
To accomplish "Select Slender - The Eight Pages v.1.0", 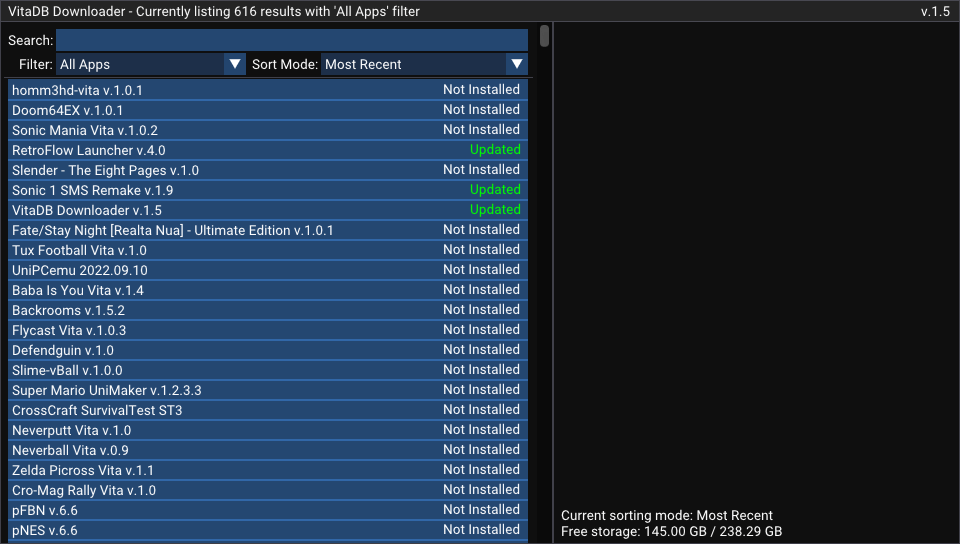I will [268, 170].
